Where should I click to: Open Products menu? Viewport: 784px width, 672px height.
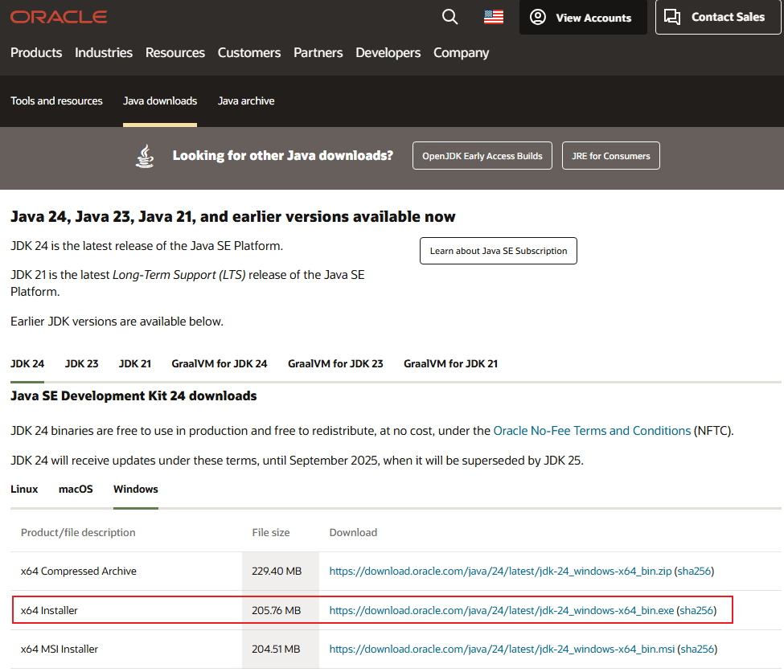click(x=36, y=52)
